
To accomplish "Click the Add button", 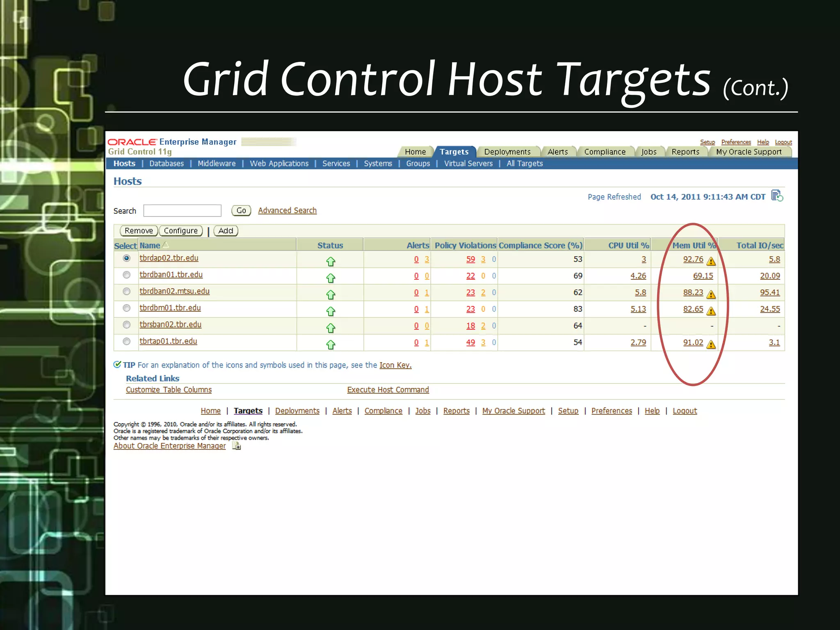I will pyautogui.click(x=226, y=231).
